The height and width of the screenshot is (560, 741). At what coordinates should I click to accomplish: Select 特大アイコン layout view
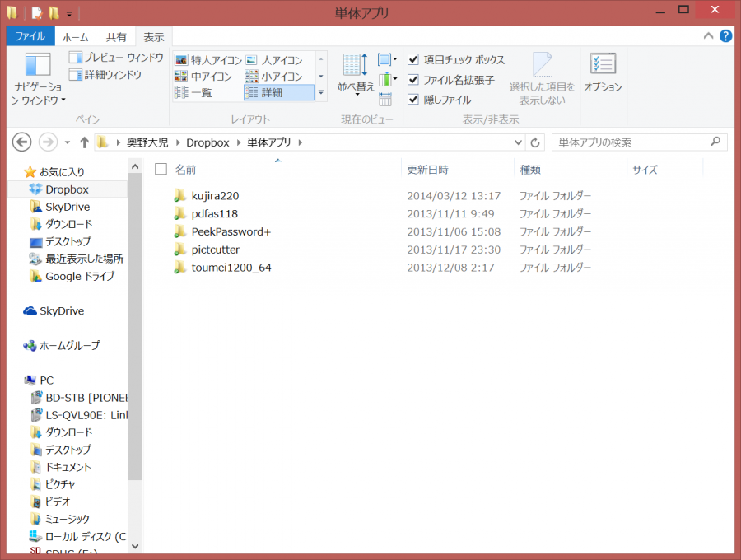208,60
